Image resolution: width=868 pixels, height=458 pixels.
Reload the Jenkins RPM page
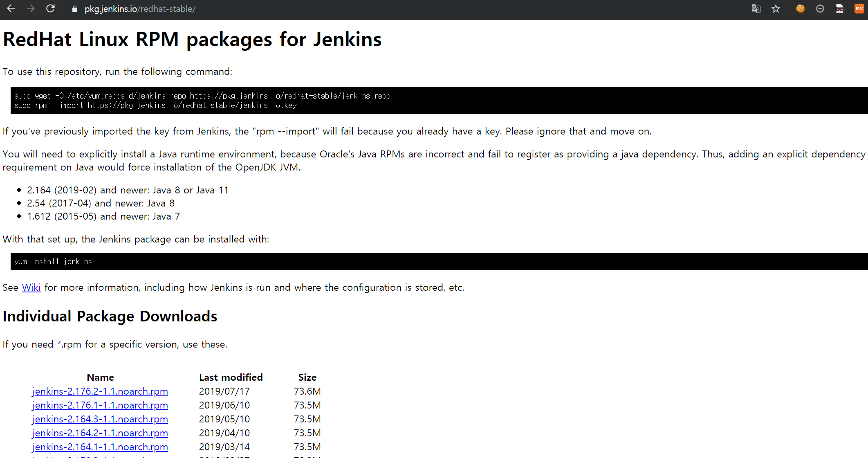pyautogui.click(x=50, y=9)
